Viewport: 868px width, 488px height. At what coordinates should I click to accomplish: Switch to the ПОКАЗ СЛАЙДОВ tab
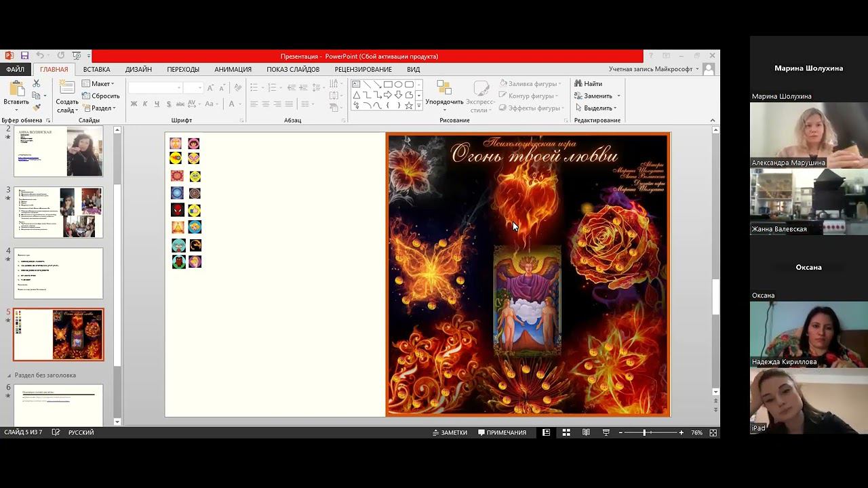293,69
